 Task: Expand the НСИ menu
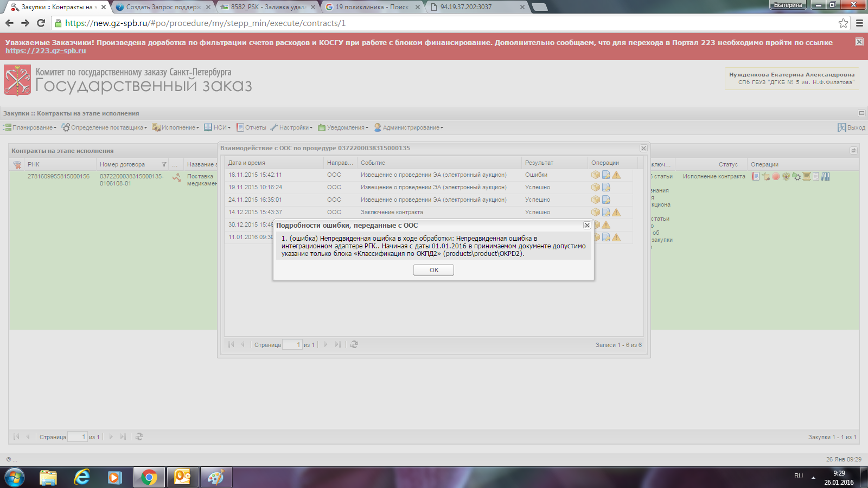click(x=218, y=127)
